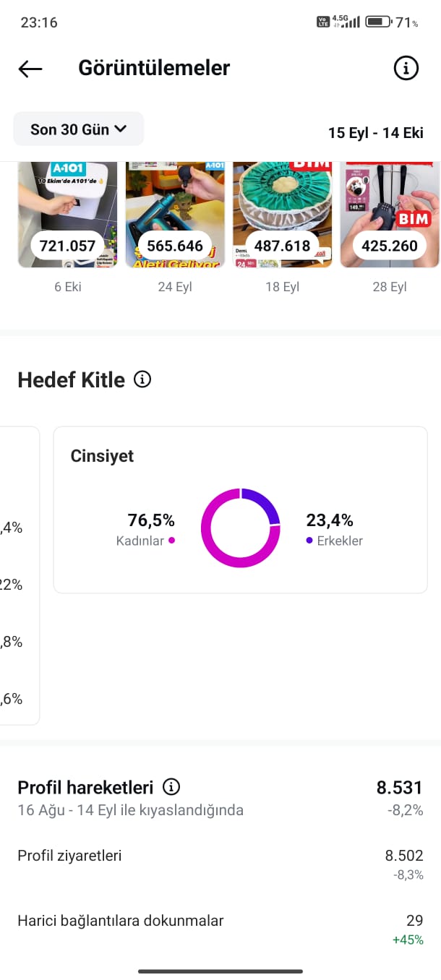Select the 15 Eyl - 14 Eki date range
Image resolution: width=441 pixels, height=980 pixels.
click(x=375, y=133)
